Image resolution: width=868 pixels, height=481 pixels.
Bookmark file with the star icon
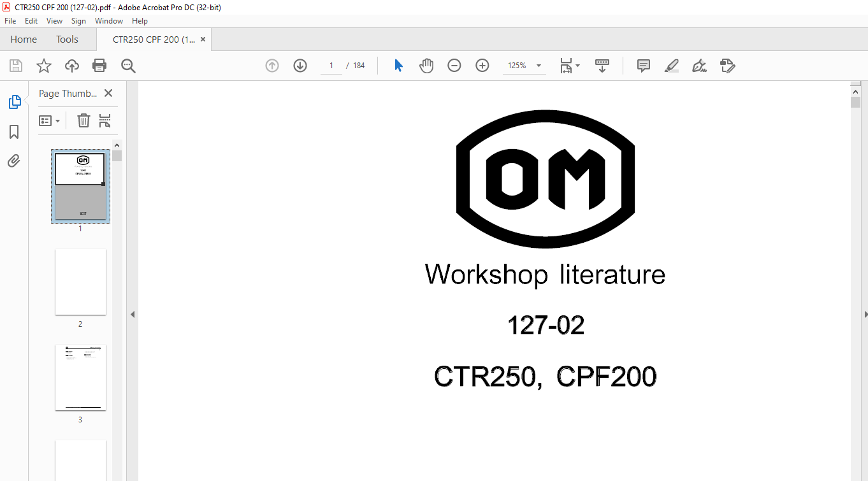click(43, 66)
